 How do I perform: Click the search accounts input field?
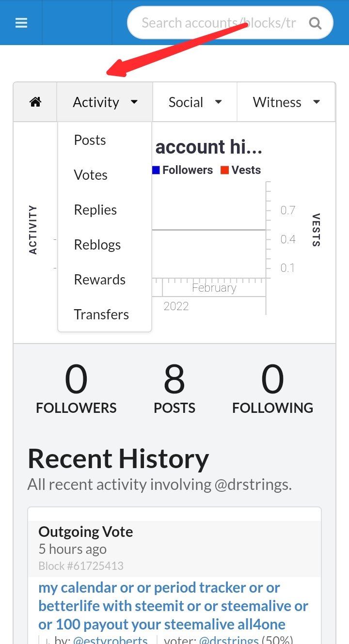coord(218,23)
